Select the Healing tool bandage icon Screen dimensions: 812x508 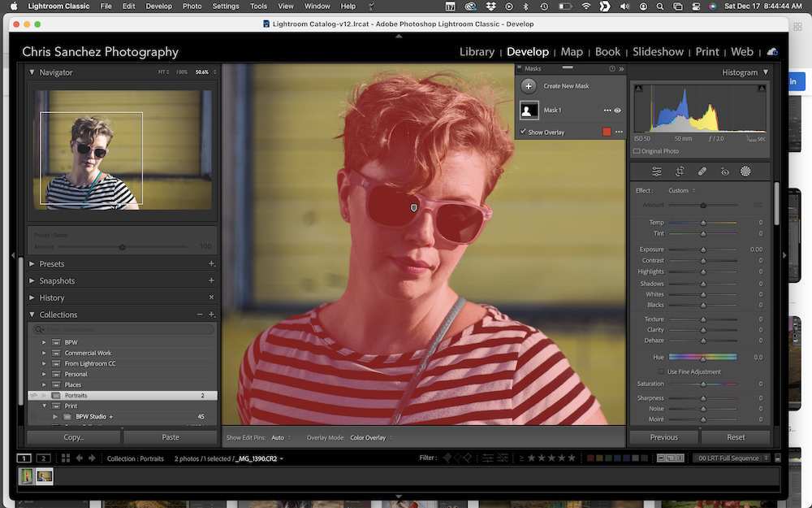(702, 172)
